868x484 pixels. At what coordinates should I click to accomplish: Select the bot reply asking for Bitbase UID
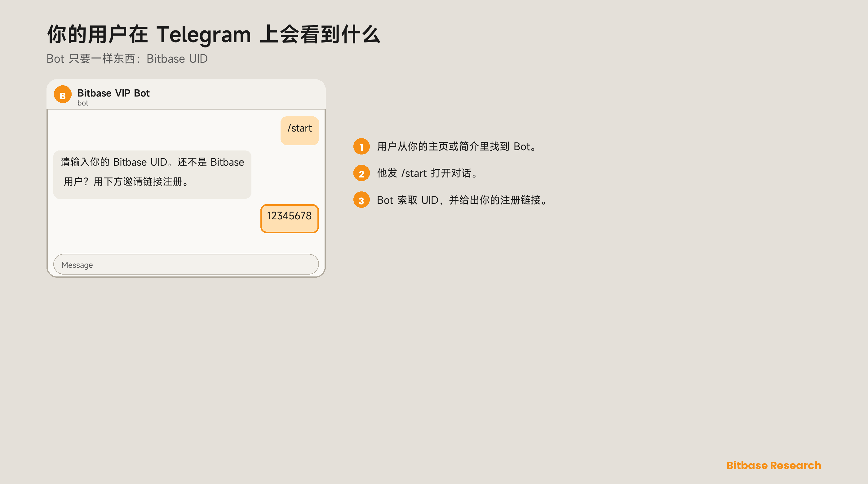click(152, 174)
